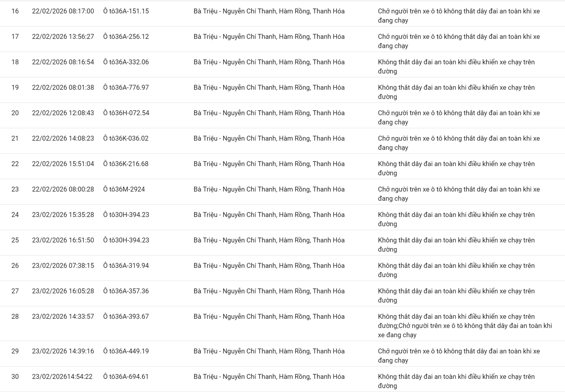Click timestamp 23/02/2026 16:51:50
The height and width of the screenshot is (392, 565).
click(x=63, y=240)
